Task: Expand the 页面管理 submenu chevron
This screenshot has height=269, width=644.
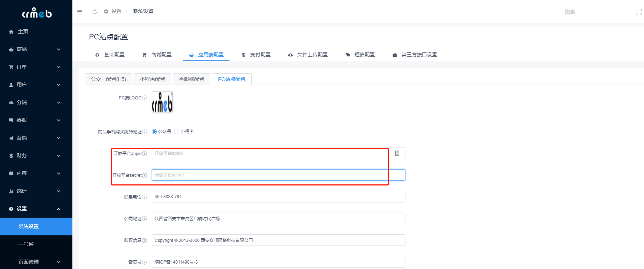Action: point(59,262)
